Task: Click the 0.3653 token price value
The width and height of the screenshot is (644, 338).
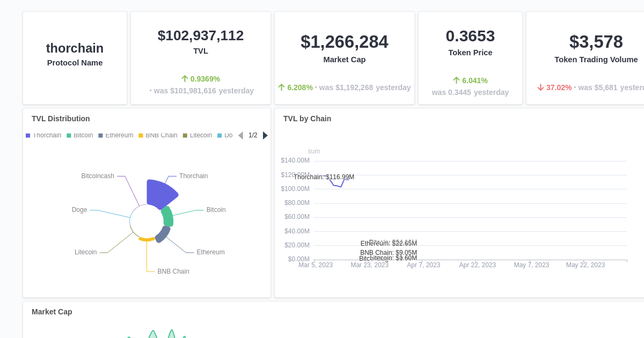Action: [x=470, y=36]
